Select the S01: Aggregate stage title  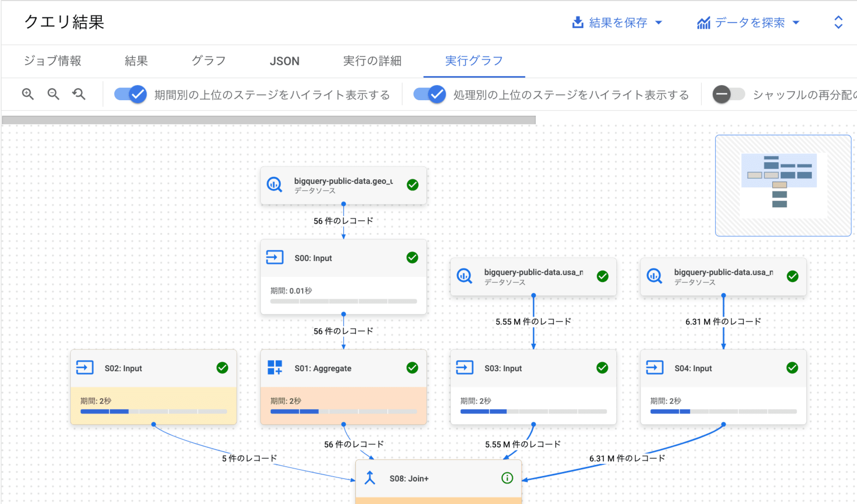coord(323,368)
